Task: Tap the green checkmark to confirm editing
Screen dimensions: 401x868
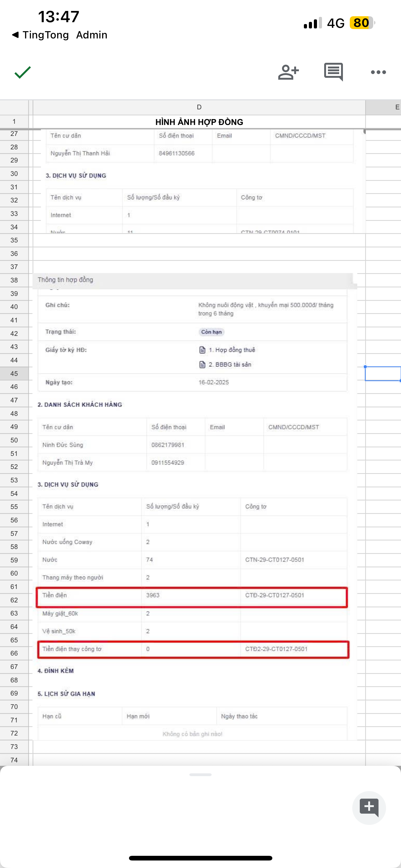Action: click(22, 72)
